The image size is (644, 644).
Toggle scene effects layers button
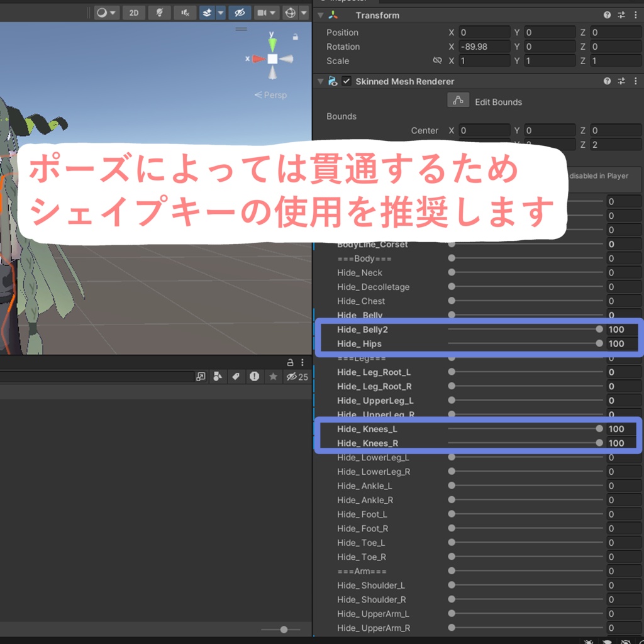[x=208, y=13]
